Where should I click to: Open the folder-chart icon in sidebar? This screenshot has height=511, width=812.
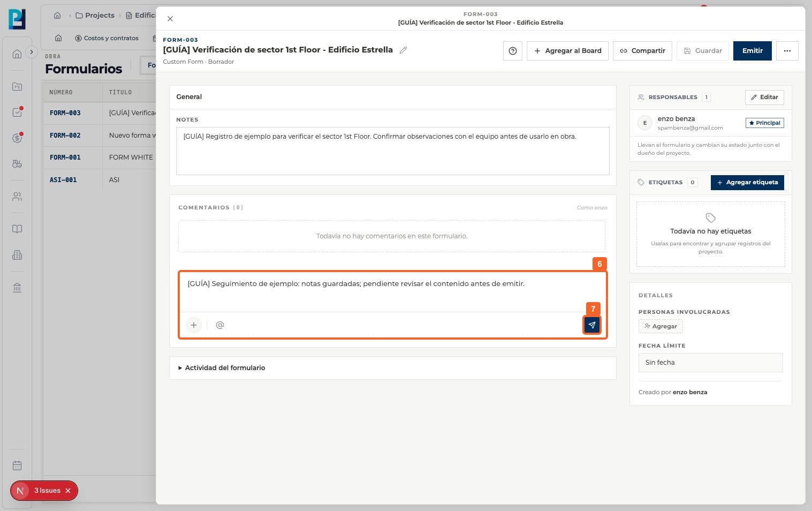tap(17, 86)
